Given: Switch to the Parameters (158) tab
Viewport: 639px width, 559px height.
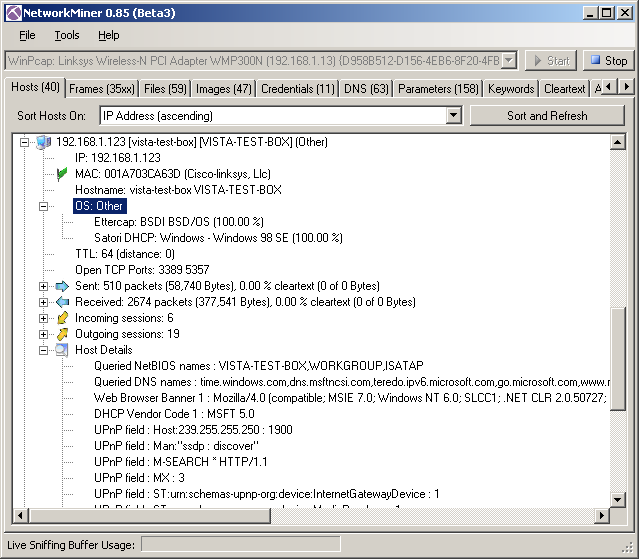Looking at the screenshot, I should 438,89.
